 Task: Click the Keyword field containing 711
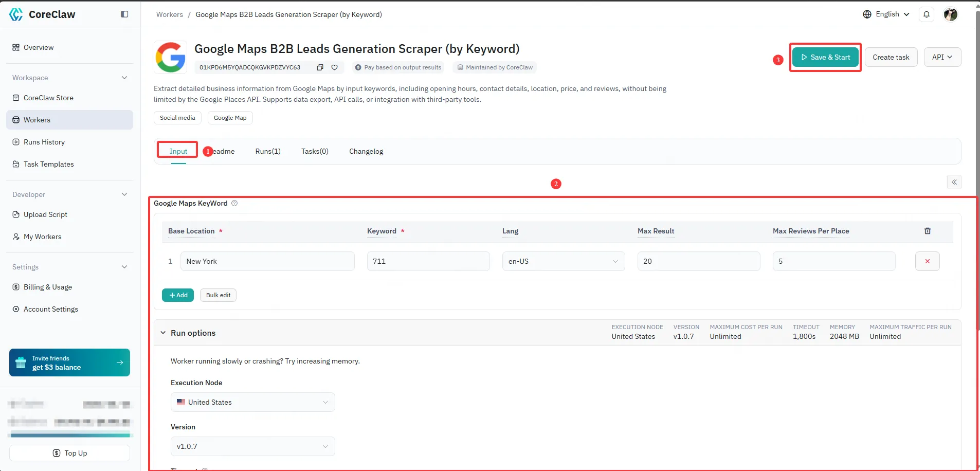tap(428, 261)
